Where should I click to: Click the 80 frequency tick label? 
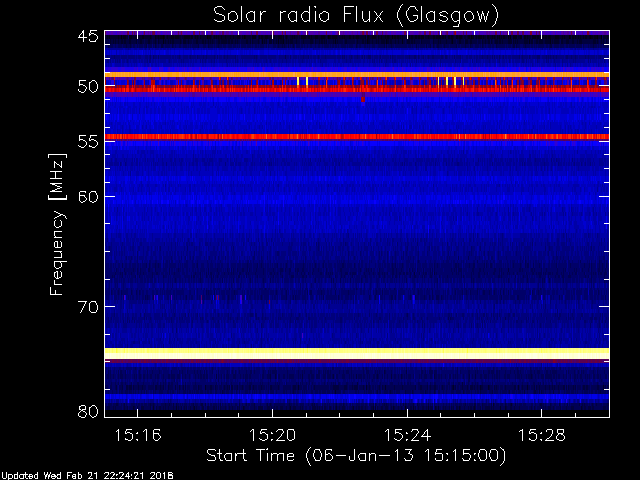(x=88, y=411)
